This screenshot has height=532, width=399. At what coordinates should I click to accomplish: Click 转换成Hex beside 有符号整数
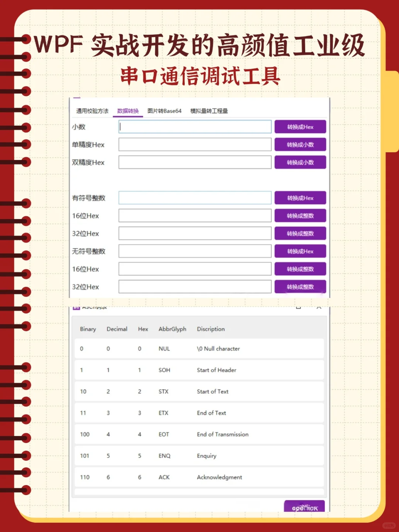[x=300, y=198]
